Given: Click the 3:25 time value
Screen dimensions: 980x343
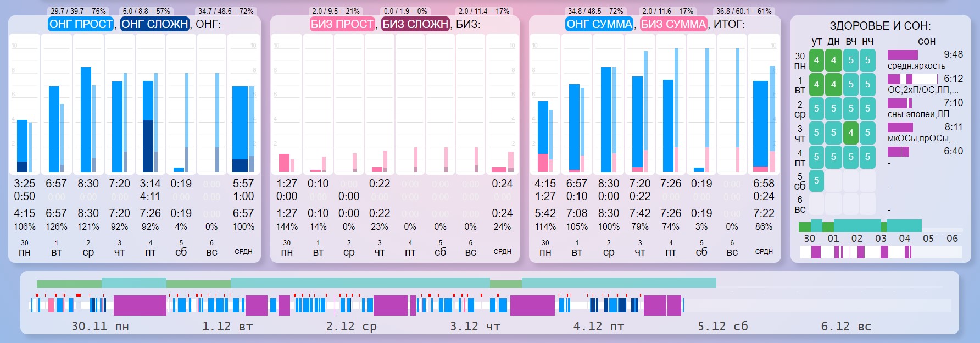Looking at the screenshot, I should tap(24, 184).
